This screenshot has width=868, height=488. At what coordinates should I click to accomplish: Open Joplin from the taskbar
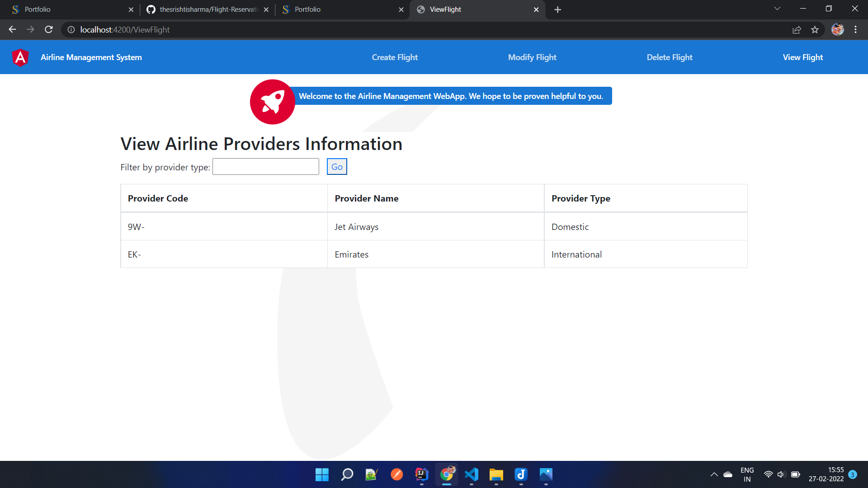point(521,474)
